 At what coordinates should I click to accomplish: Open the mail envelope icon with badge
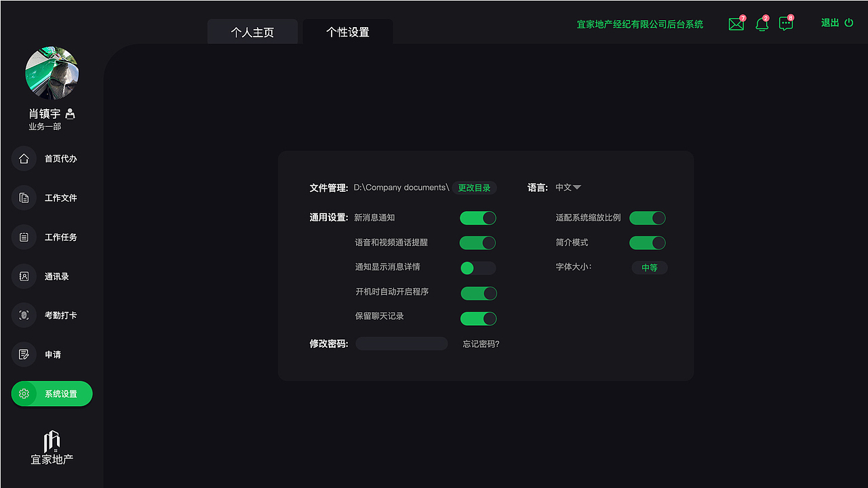coord(736,24)
